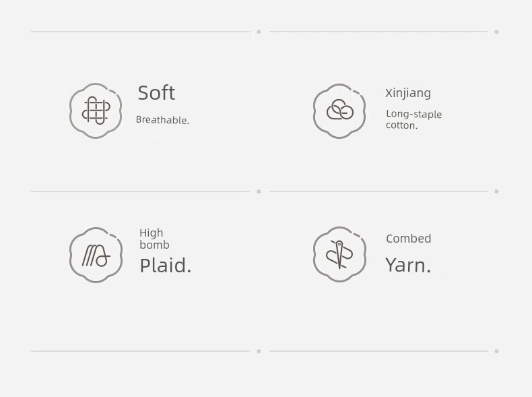Click the "Combed" label

(x=408, y=239)
